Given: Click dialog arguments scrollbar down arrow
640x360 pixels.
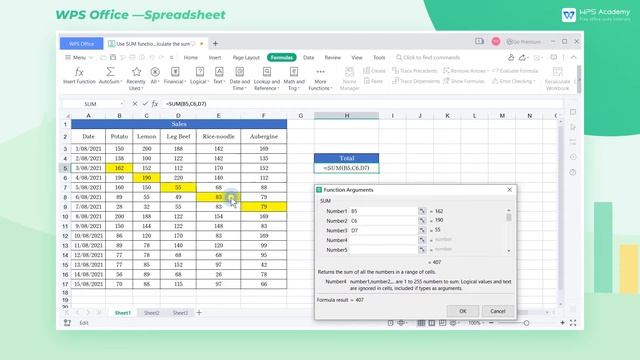Looking at the screenshot, I should [509, 251].
